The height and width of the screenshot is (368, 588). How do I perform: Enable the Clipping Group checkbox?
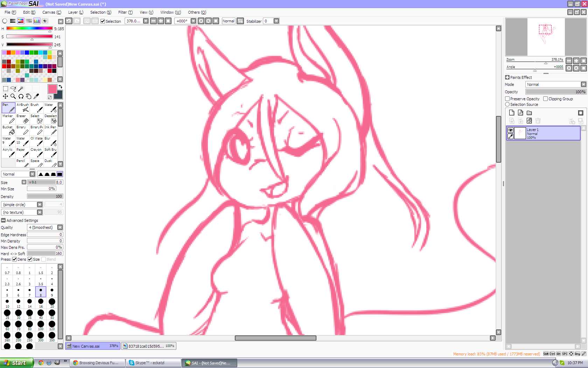[546, 99]
